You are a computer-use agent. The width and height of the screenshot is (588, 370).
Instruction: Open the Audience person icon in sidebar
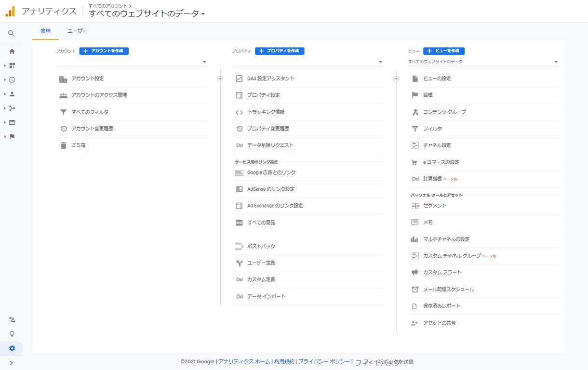tap(12, 94)
